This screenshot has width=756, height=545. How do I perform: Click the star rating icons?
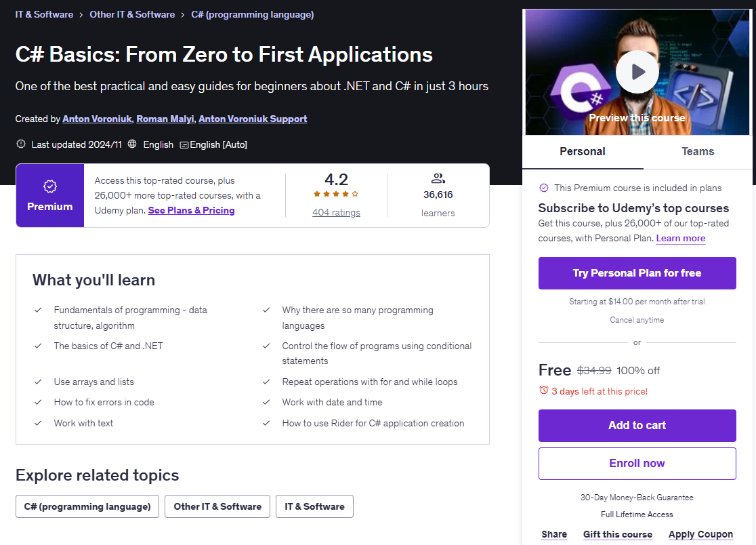click(x=336, y=194)
